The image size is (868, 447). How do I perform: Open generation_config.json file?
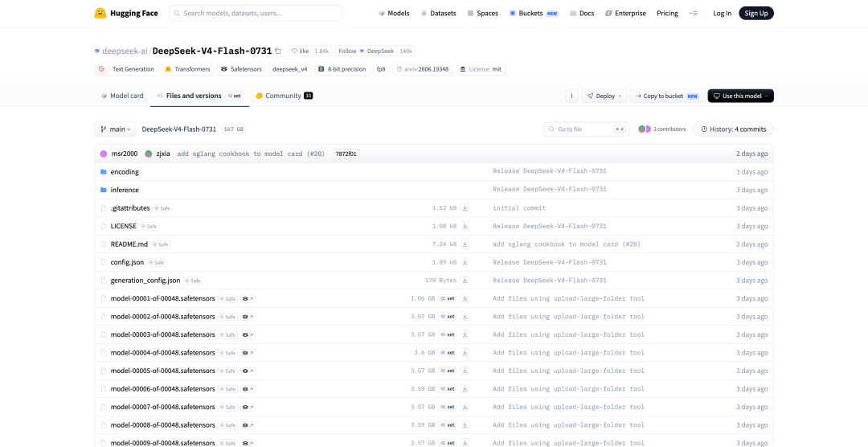click(145, 281)
